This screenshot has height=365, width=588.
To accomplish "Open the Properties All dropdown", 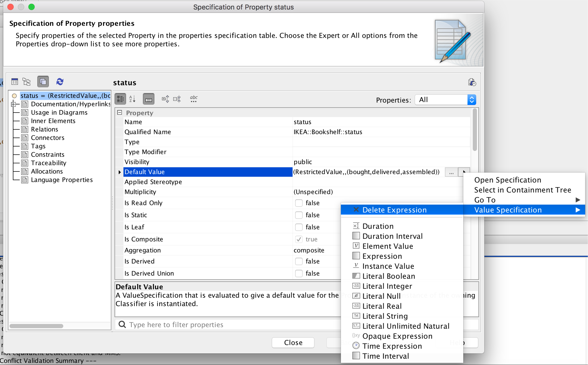I will click(445, 100).
